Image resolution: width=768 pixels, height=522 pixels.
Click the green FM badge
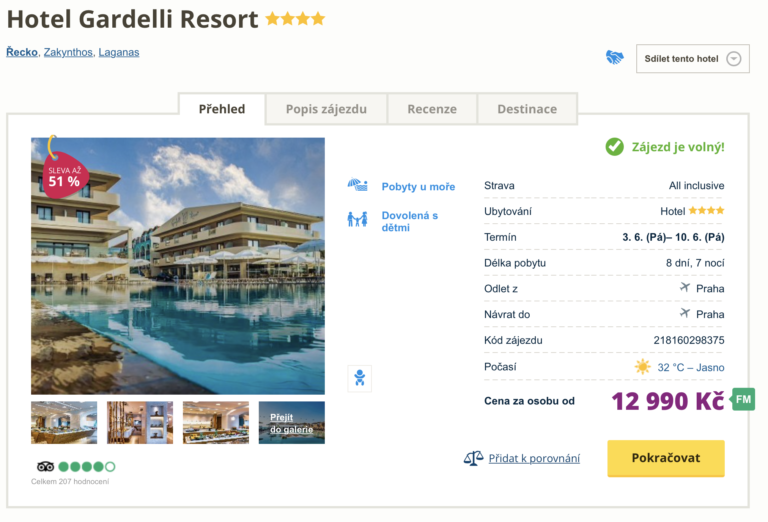743,400
